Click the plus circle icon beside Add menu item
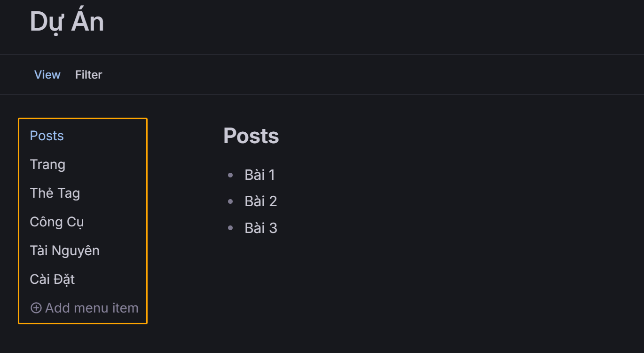The height and width of the screenshot is (353, 644). click(x=36, y=308)
